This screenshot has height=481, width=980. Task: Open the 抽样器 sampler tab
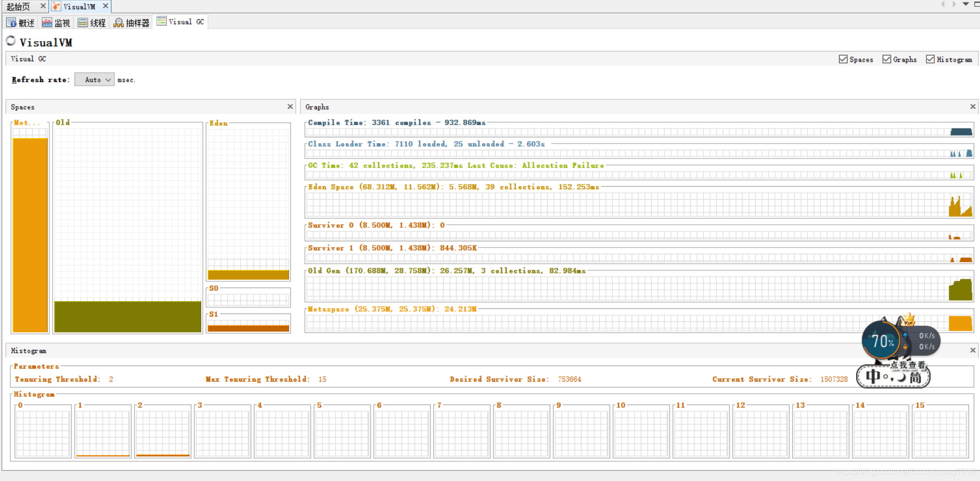point(132,22)
